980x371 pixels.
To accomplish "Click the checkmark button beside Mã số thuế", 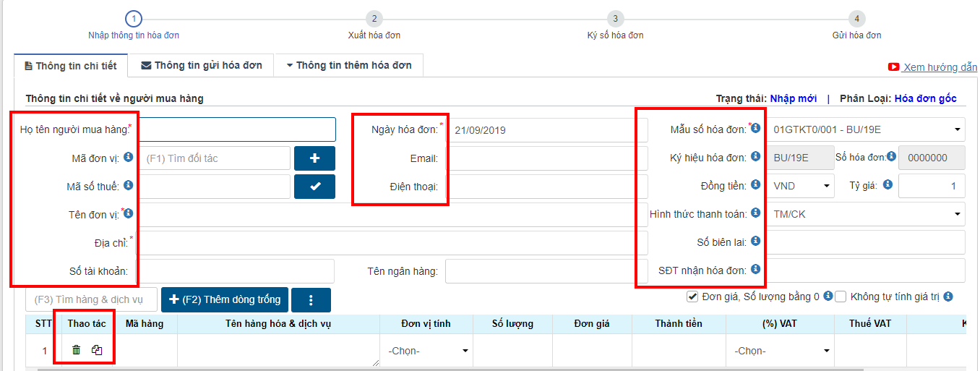I will pos(314,187).
